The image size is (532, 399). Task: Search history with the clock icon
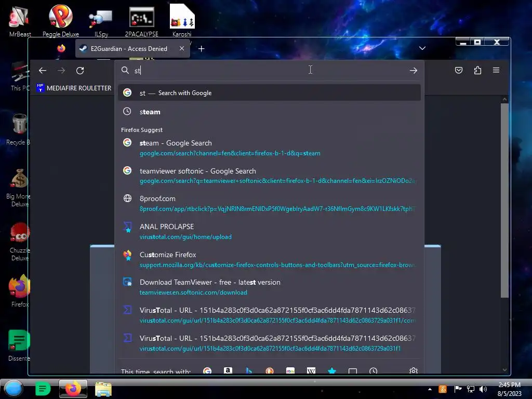pos(373,371)
